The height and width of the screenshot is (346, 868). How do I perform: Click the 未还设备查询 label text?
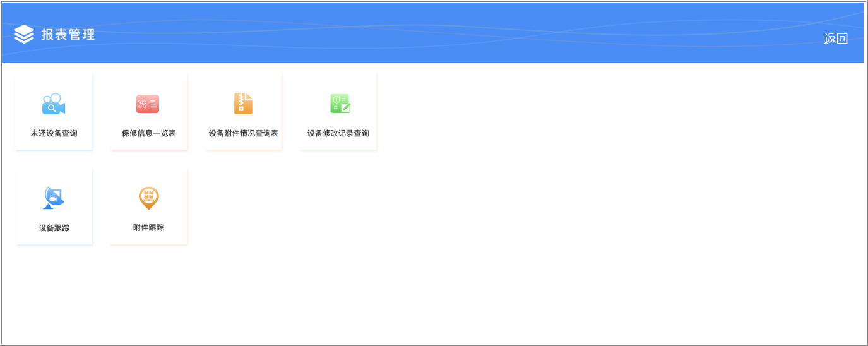(x=54, y=133)
